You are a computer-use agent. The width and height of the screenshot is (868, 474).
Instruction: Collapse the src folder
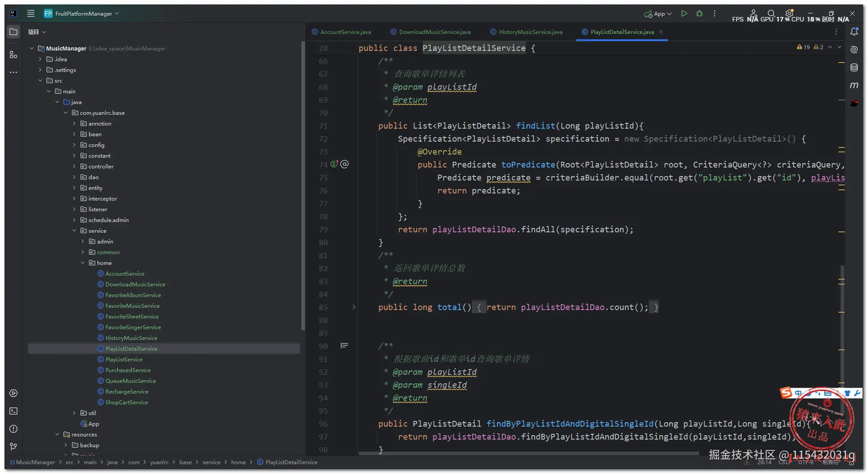[40, 80]
